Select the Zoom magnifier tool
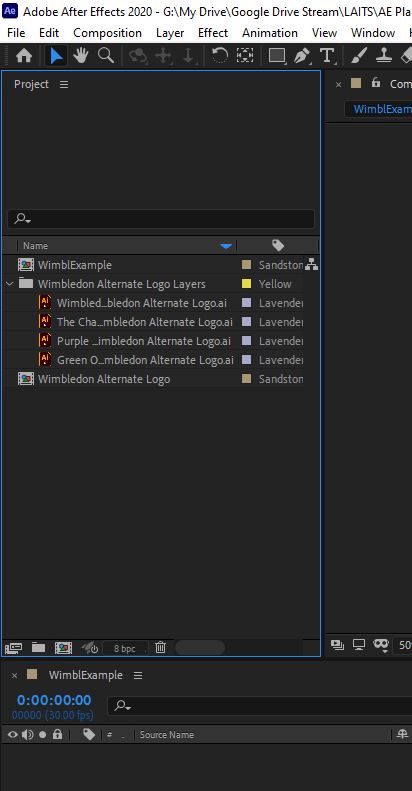This screenshot has width=412, height=791. pos(105,55)
